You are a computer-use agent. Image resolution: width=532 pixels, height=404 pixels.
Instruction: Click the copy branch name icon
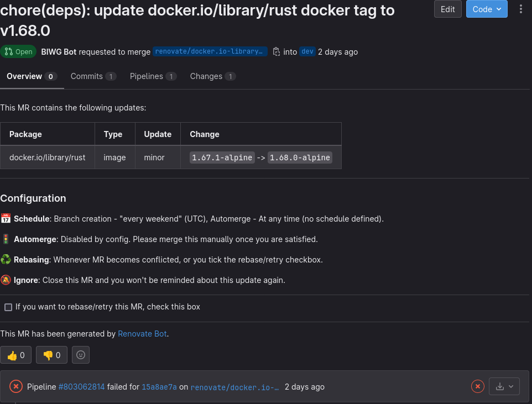coord(277,51)
